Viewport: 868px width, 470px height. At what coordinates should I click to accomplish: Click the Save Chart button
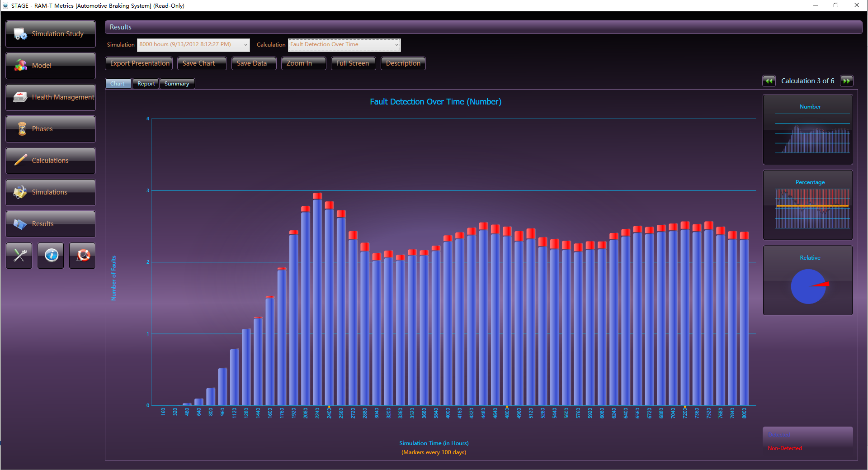202,63
